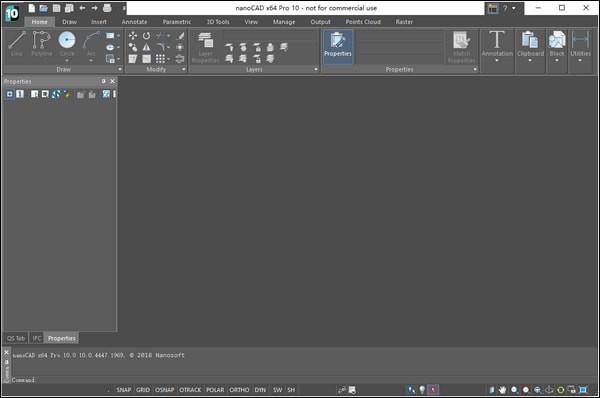Select the Line drawing tool
600x398 pixels.
pos(17,44)
